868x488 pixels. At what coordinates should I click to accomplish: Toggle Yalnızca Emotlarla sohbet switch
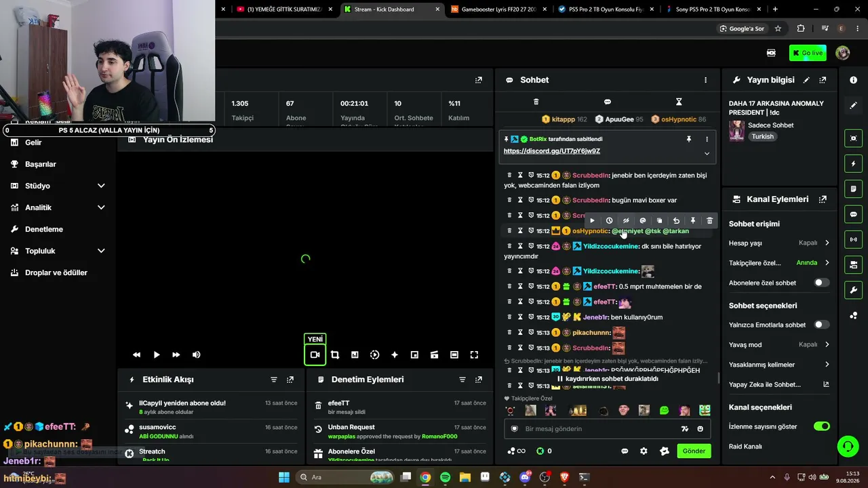coord(821,325)
